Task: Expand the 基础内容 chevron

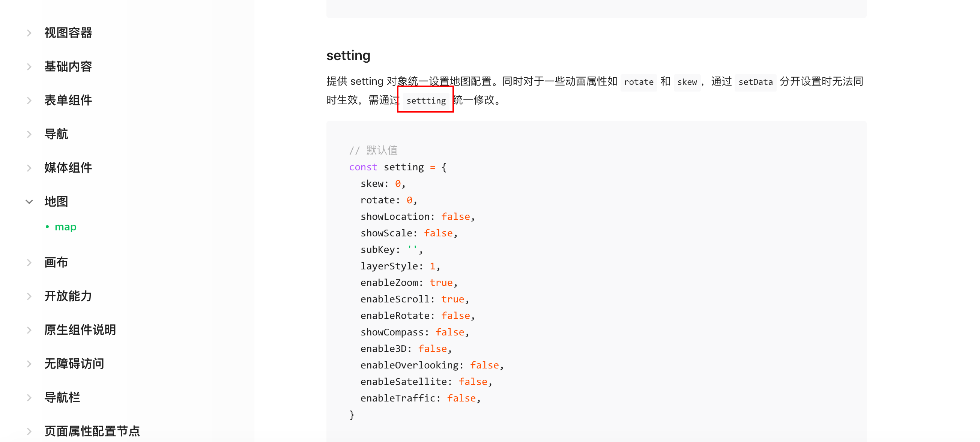Action: pyautogui.click(x=29, y=67)
